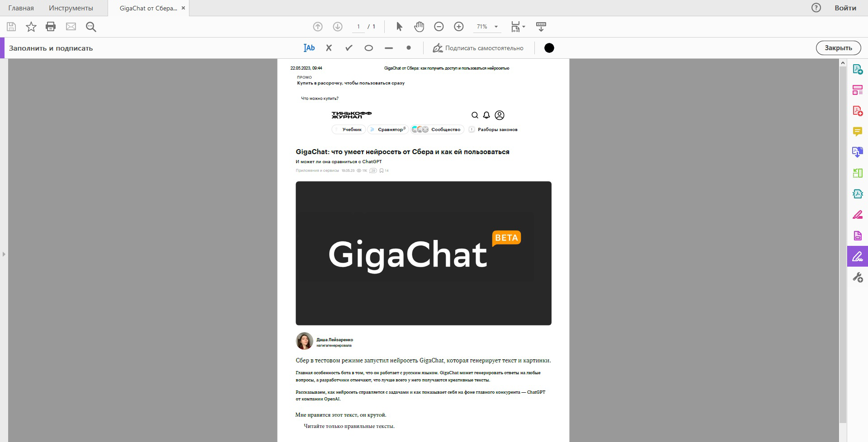Click the vertical scrollbar thumb
Image resolution: width=868 pixels, height=442 pixels.
(x=843, y=244)
